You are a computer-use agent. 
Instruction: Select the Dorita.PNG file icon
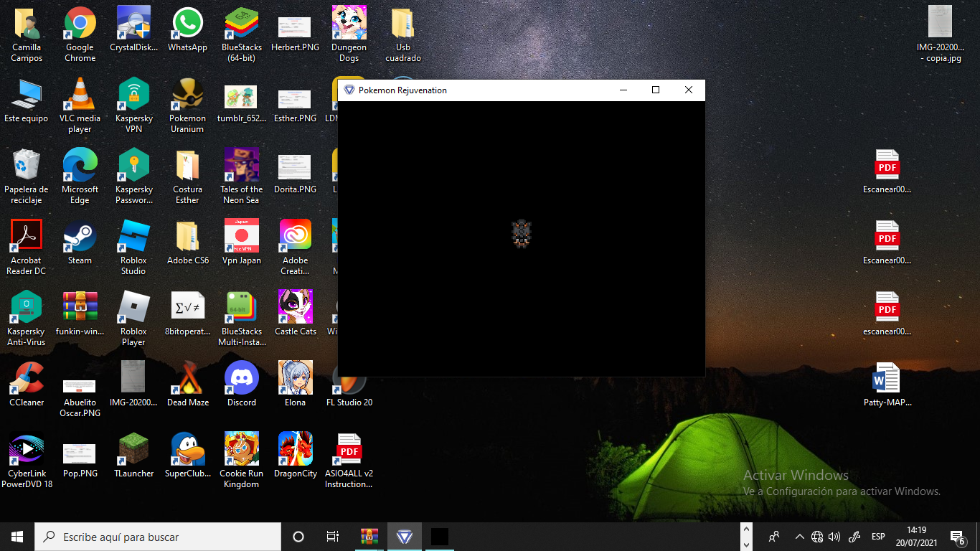click(x=295, y=168)
